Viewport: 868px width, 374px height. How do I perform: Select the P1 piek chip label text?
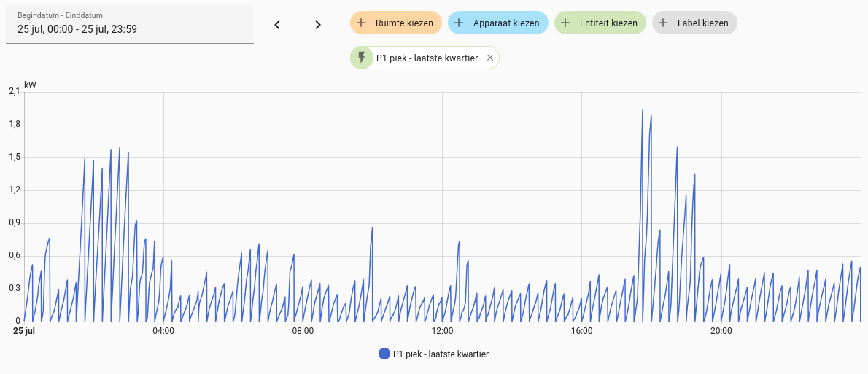427,58
